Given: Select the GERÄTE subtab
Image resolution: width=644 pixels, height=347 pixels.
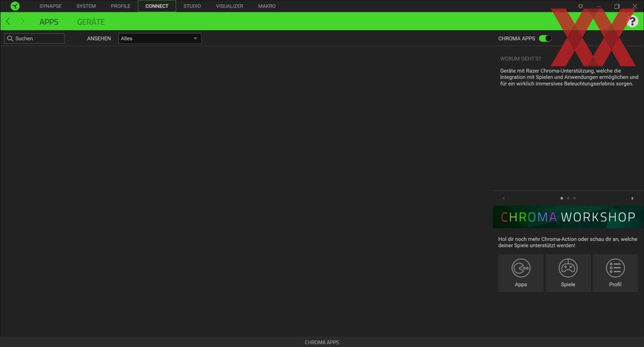Looking at the screenshot, I should tap(91, 22).
